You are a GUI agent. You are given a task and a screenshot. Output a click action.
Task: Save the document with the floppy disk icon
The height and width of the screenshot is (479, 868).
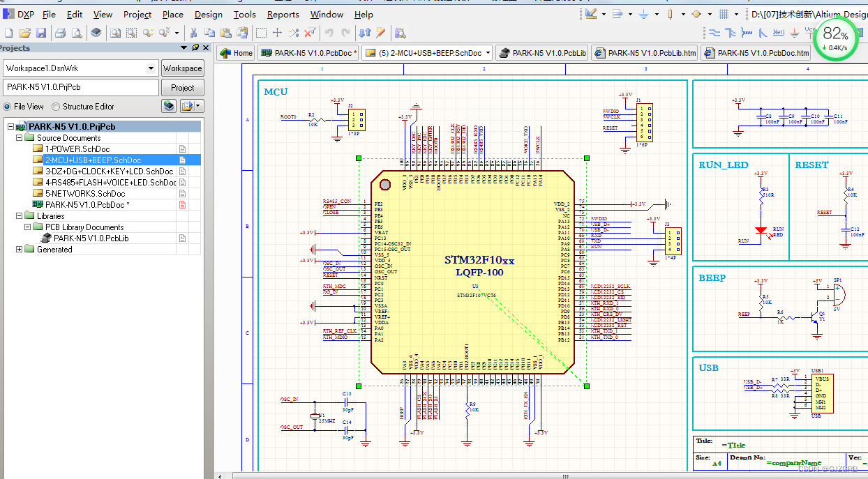pyautogui.click(x=41, y=33)
